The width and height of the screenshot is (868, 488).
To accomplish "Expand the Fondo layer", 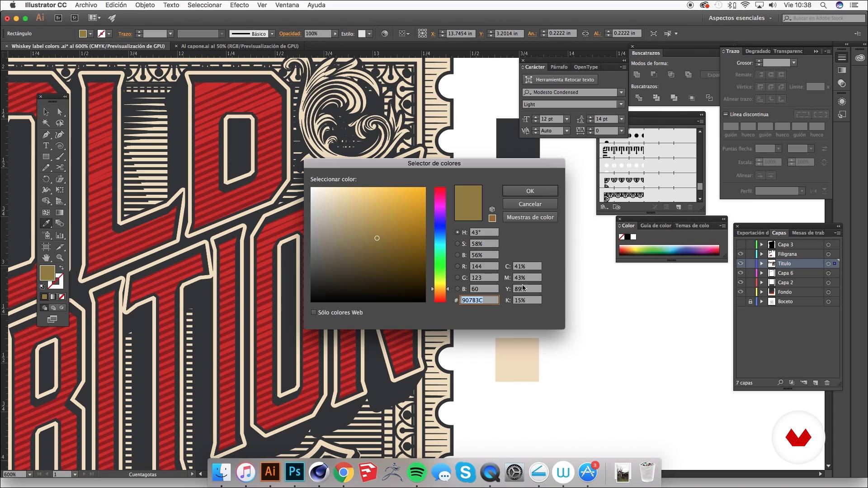I will pos(762,292).
